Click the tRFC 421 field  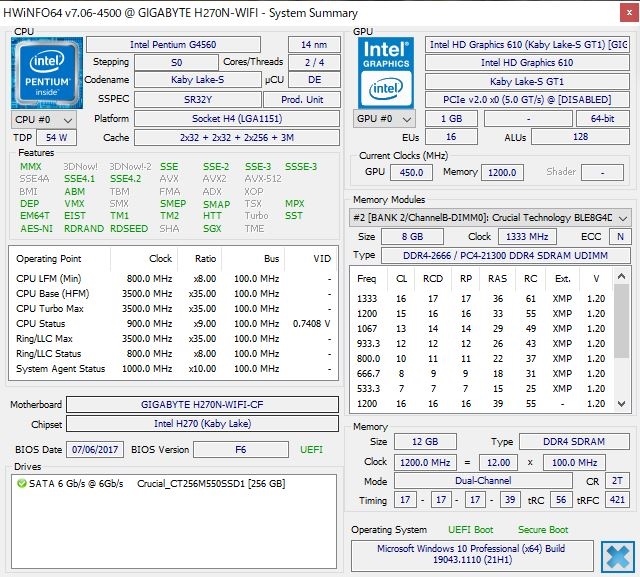pos(617,500)
